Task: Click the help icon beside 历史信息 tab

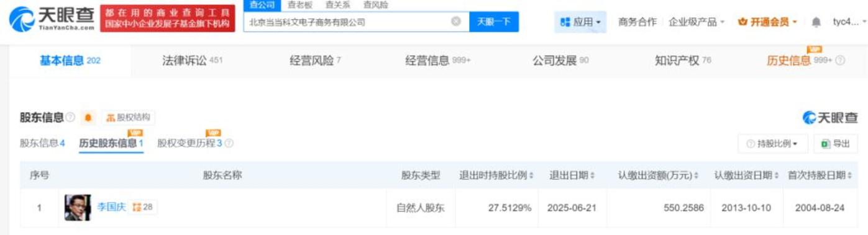Action: tap(840, 61)
